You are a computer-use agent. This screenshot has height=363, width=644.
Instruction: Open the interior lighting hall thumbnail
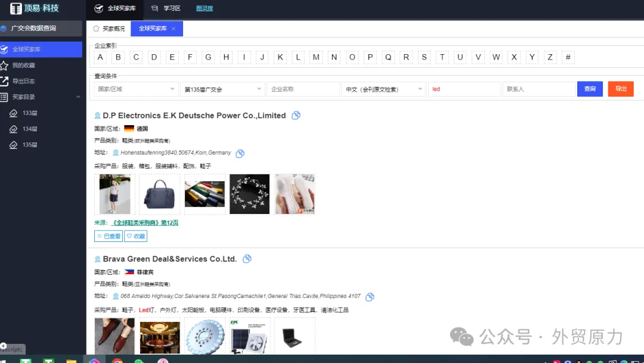[159, 336]
